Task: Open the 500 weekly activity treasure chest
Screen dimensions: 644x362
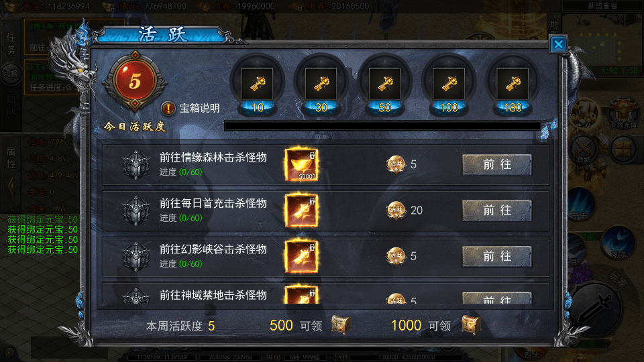Action: [x=341, y=324]
